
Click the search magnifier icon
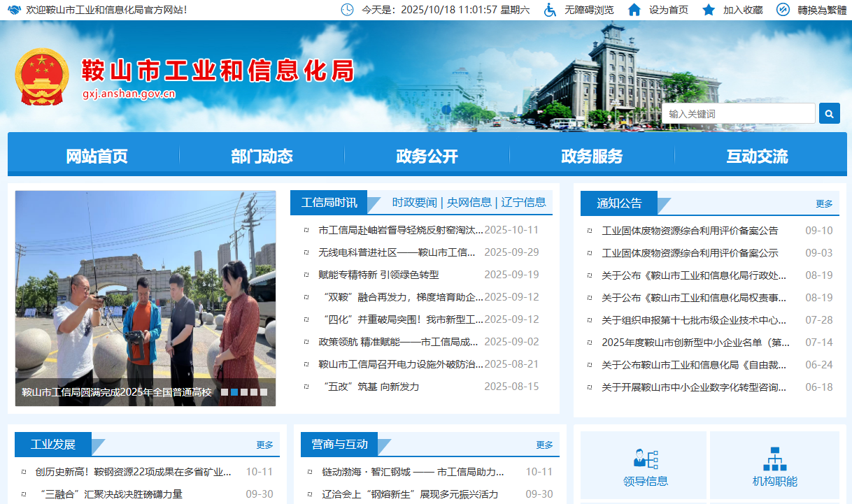pyautogui.click(x=829, y=113)
